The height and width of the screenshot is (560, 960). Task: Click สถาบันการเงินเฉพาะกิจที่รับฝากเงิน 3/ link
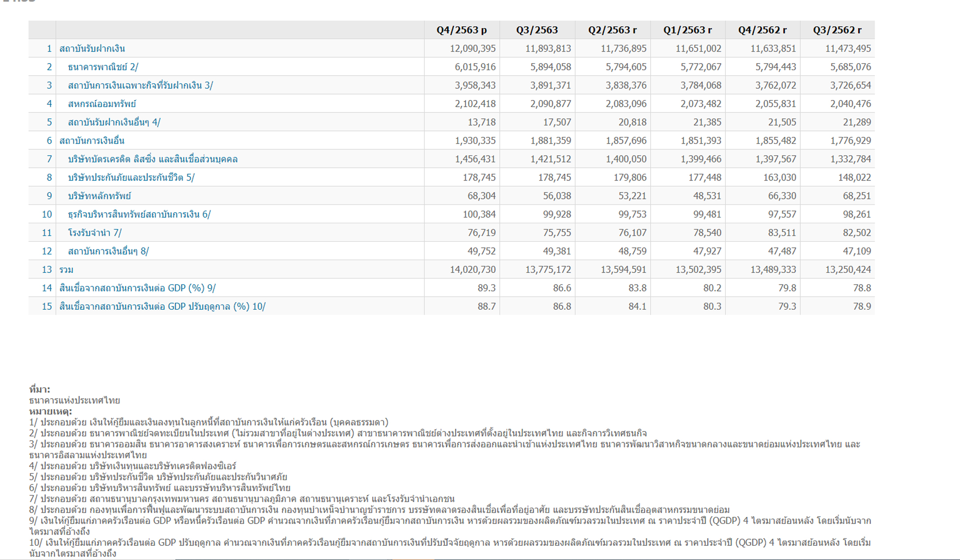point(140,85)
